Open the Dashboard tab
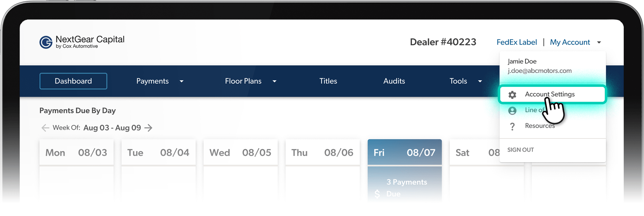Image resolution: width=644 pixels, height=216 pixels. pyautogui.click(x=73, y=81)
